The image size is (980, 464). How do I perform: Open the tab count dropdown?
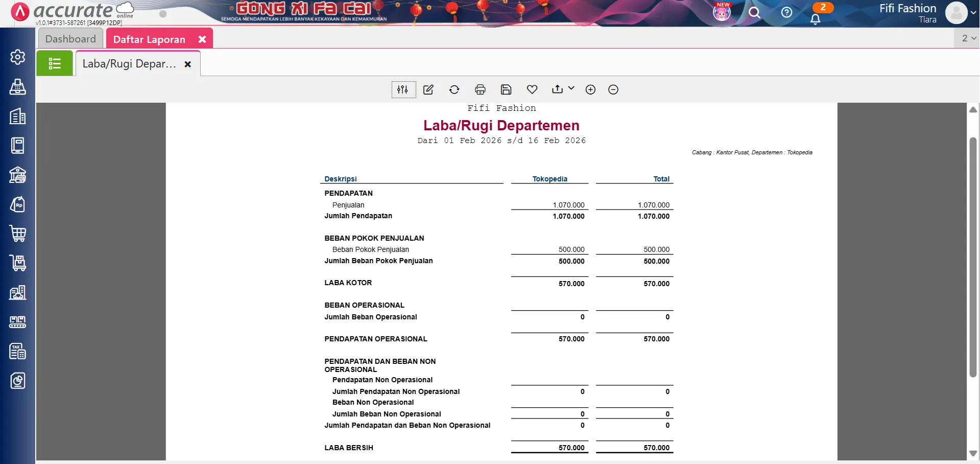pyautogui.click(x=968, y=38)
